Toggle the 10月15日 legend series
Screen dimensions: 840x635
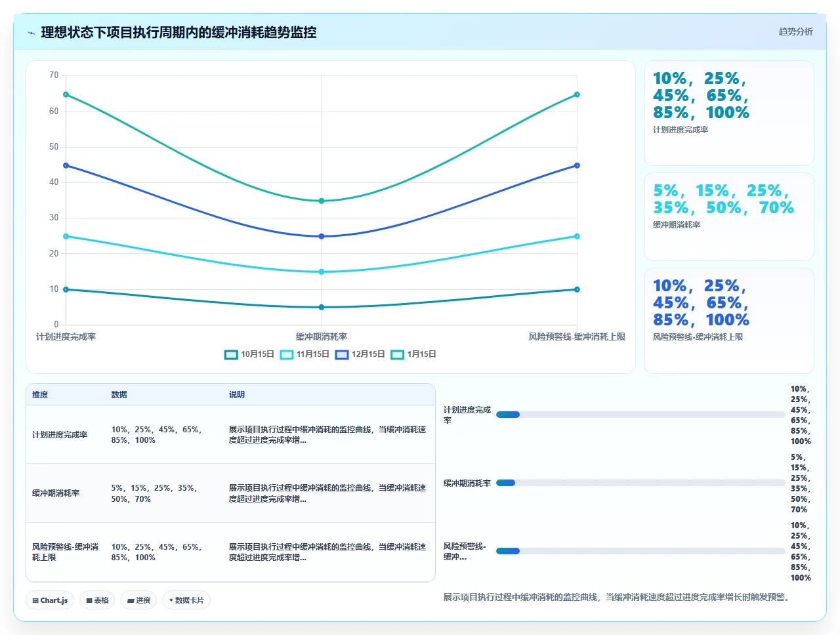[249, 354]
